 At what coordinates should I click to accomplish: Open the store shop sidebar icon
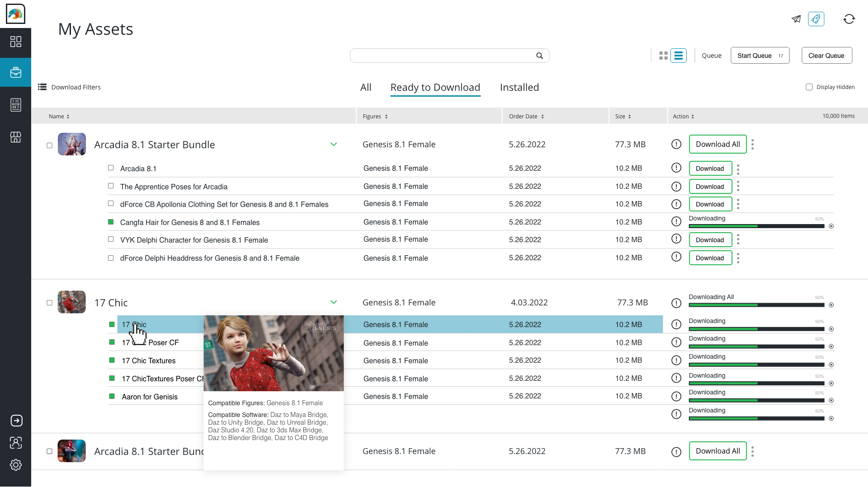coord(16,137)
